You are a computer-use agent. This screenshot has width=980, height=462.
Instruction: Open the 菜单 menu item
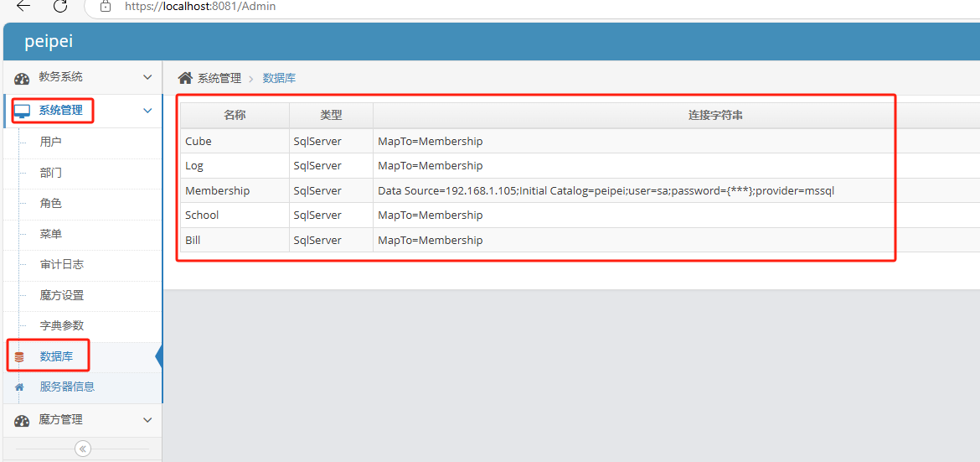point(50,234)
